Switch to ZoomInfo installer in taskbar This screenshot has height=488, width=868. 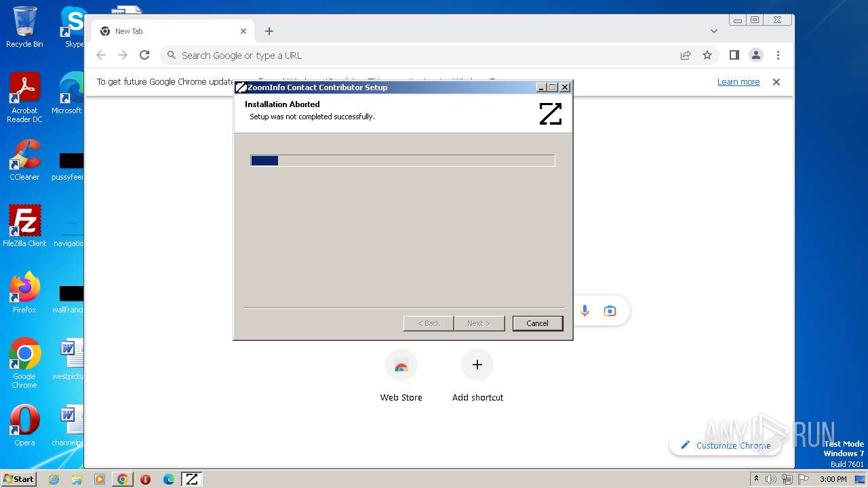192,479
